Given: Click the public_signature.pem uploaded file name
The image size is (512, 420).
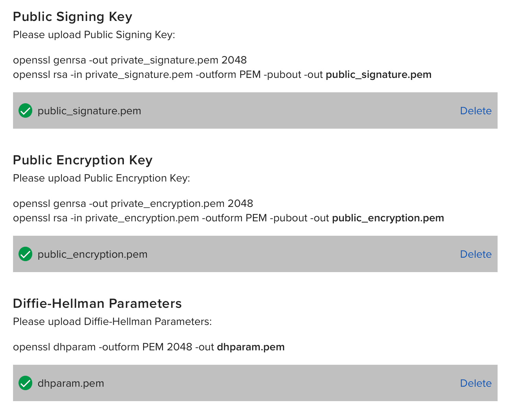Looking at the screenshot, I should click(x=89, y=111).
